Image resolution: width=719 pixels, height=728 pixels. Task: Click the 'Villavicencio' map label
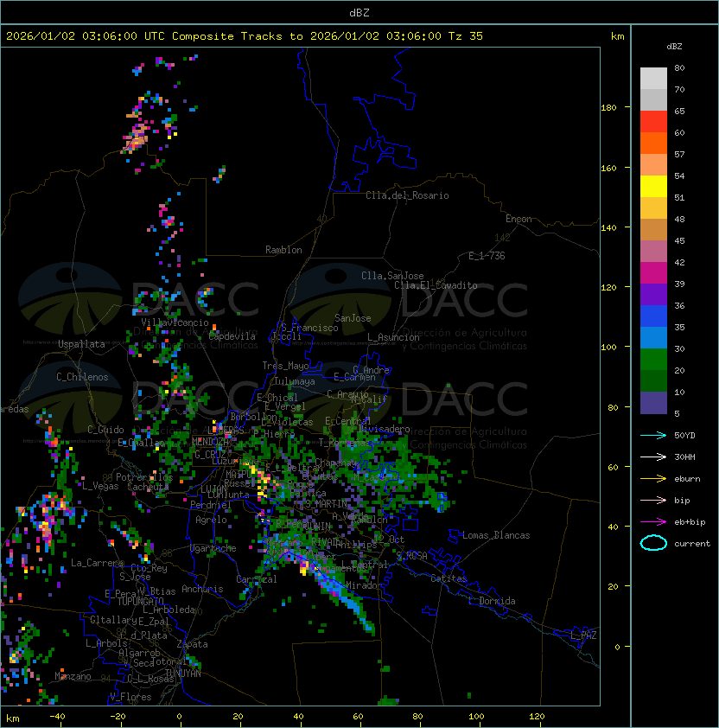[175, 322]
